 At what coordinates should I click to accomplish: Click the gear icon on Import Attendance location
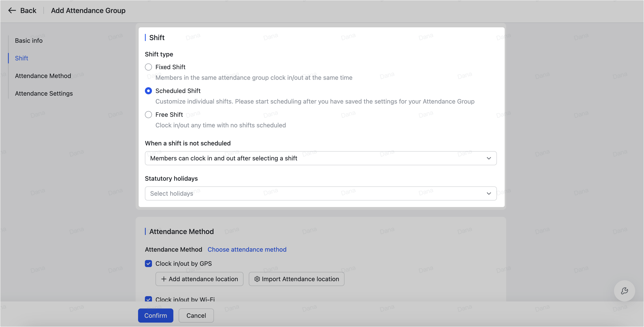[257, 279]
